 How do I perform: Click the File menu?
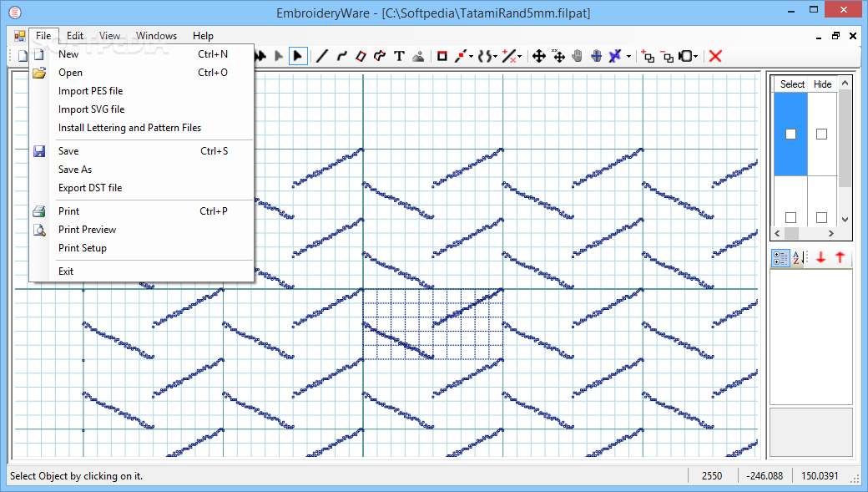tap(43, 35)
